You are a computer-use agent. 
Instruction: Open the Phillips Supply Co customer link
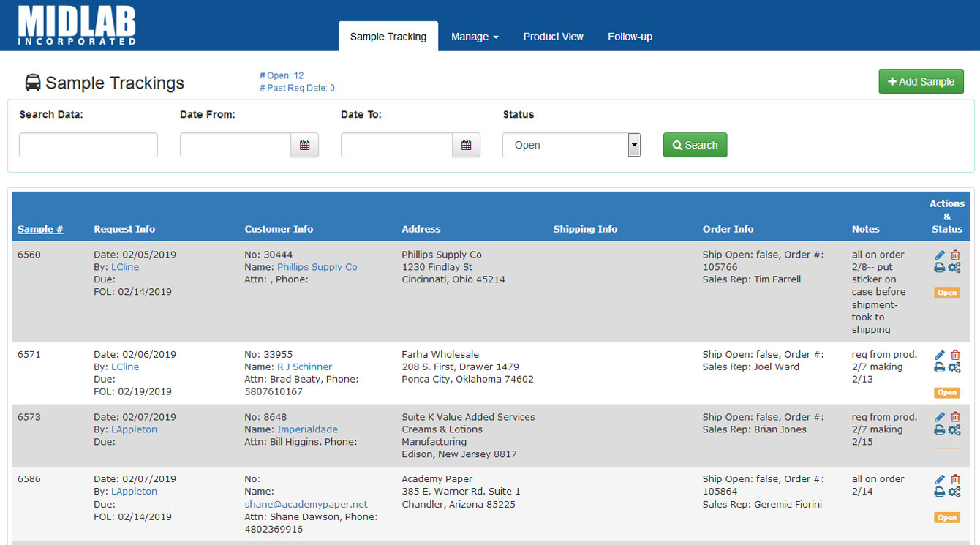tap(317, 267)
